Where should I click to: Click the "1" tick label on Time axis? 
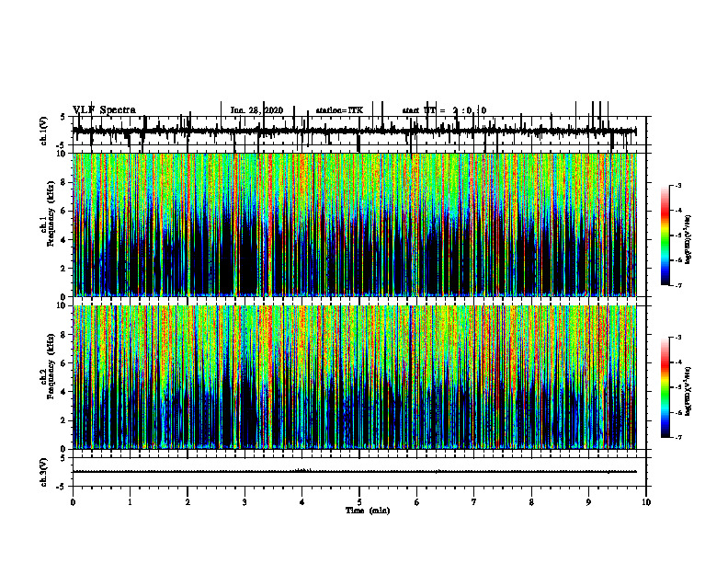click(x=130, y=502)
